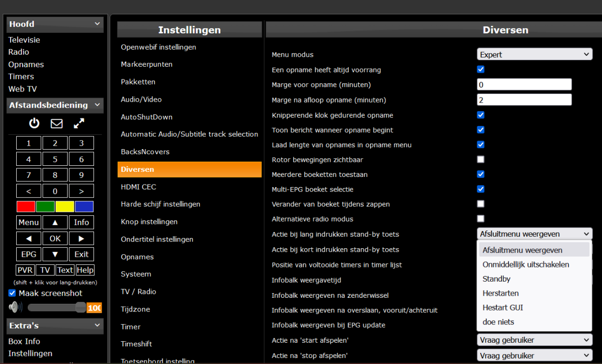Enable 'Rotor bewegingen zichtbaar'

pyautogui.click(x=480, y=159)
